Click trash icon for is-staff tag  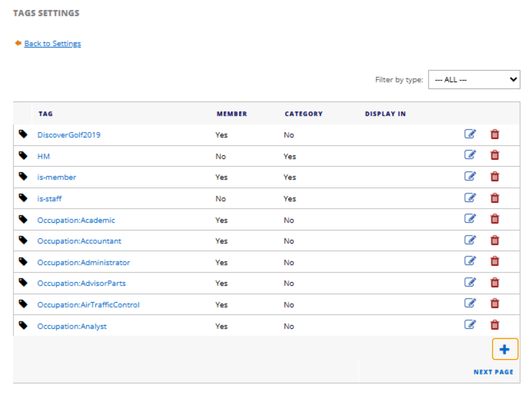[494, 198]
